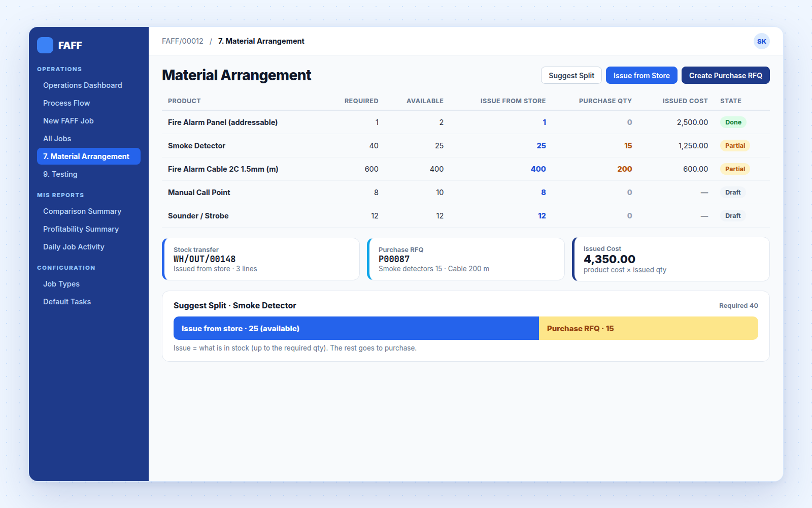Click the Issued Cost 4,350.00 card
This screenshot has height=508, width=812.
(671, 259)
